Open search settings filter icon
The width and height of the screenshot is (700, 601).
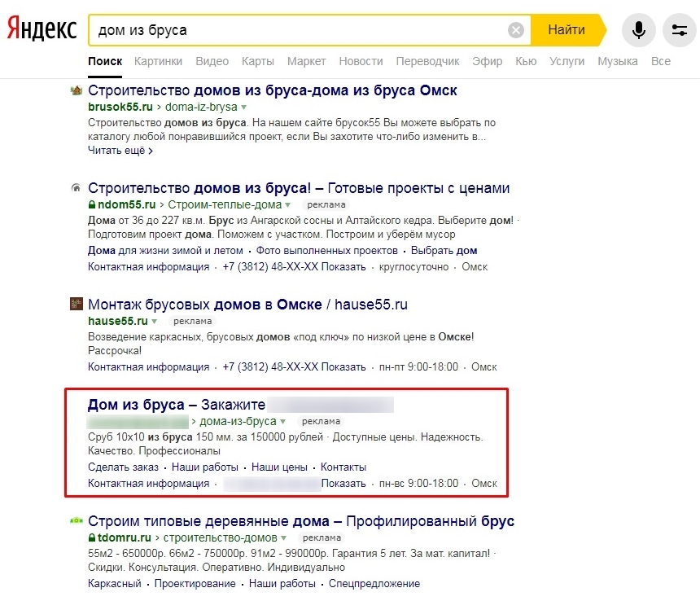pos(680,31)
